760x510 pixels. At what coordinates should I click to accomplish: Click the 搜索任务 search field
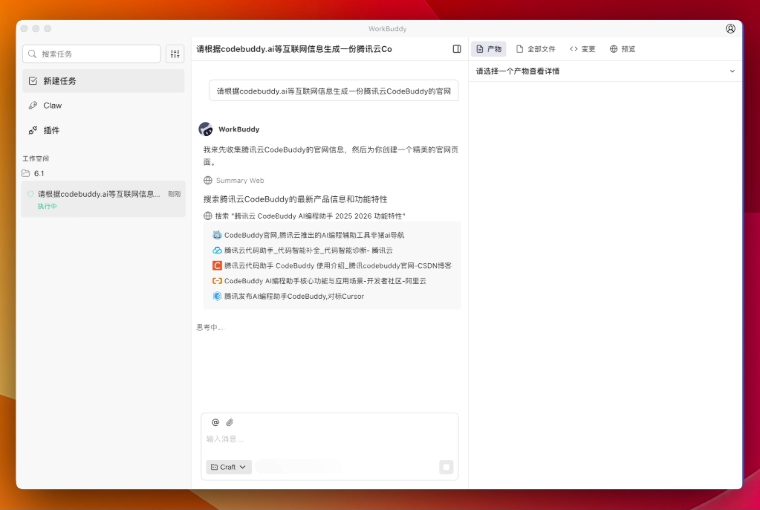pos(92,54)
